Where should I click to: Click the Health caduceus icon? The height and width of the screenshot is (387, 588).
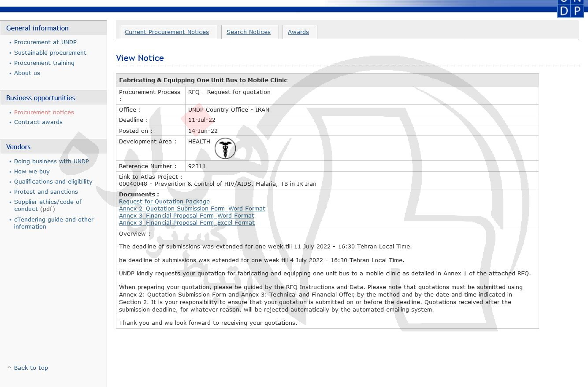click(225, 148)
